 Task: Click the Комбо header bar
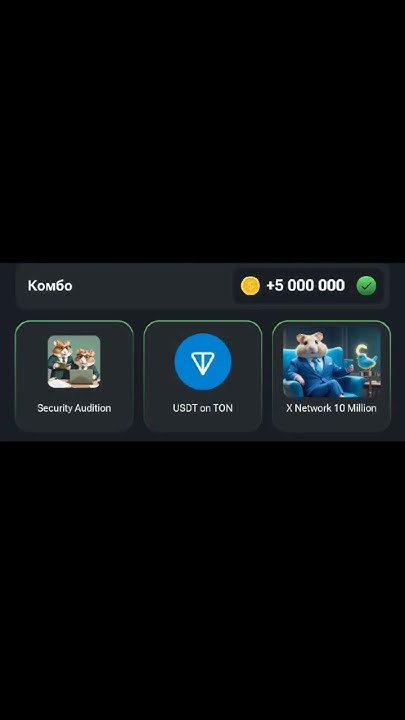[202, 286]
